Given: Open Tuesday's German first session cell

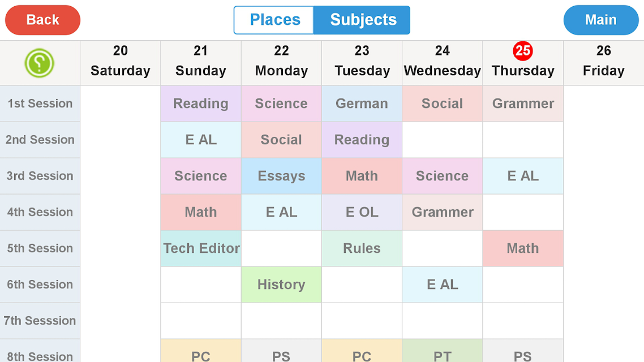Looking at the screenshot, I should coord(362,104).
